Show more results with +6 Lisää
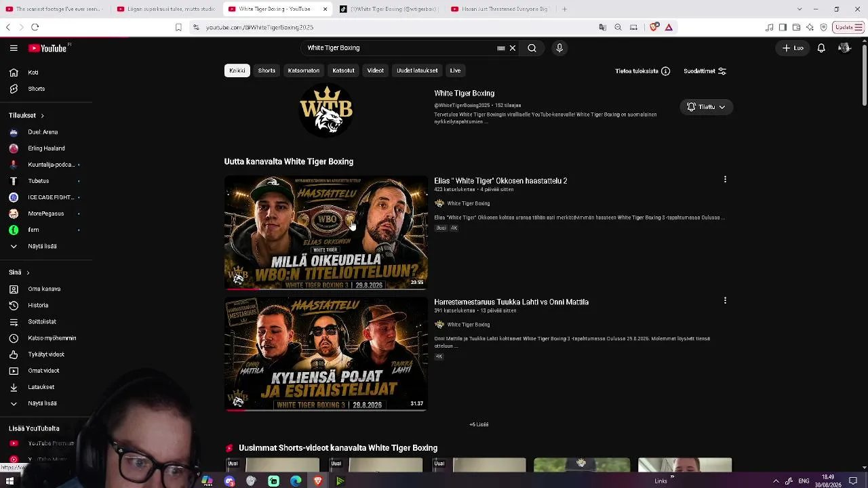 tap(479, 424)
